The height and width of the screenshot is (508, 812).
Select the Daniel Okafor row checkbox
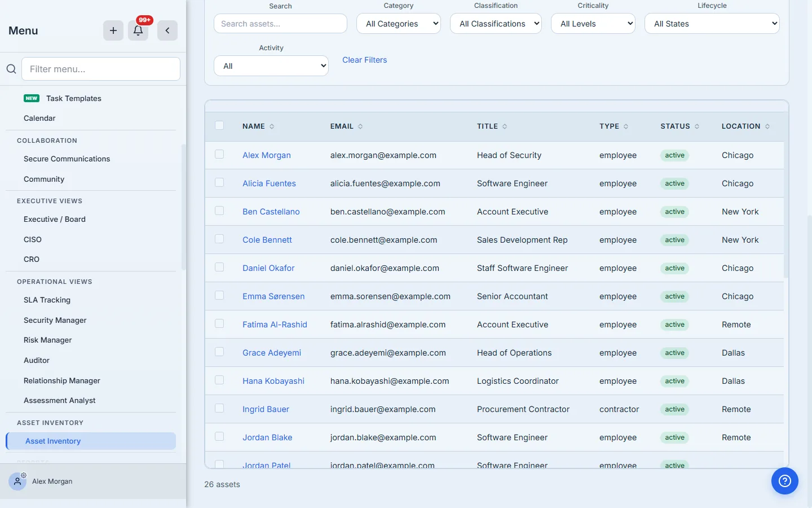coord(219,267)
